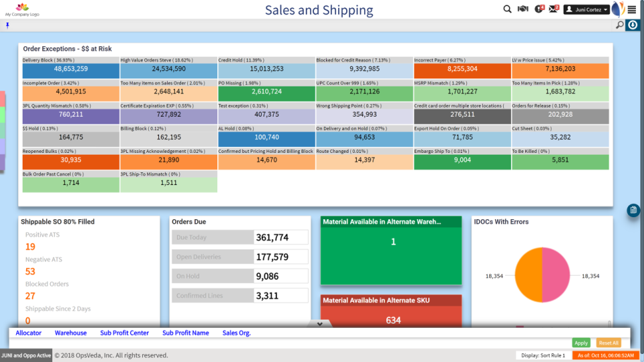Screen dimensions: 644x362
Task: Click Positive ATS value 19
Action: pyautogui.click(x=30, y=247)
